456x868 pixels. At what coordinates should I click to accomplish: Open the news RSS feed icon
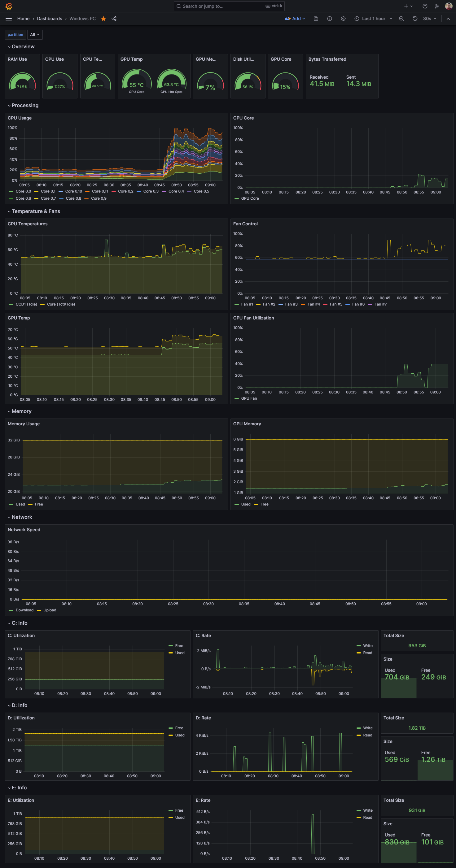(x=437, y=6)
